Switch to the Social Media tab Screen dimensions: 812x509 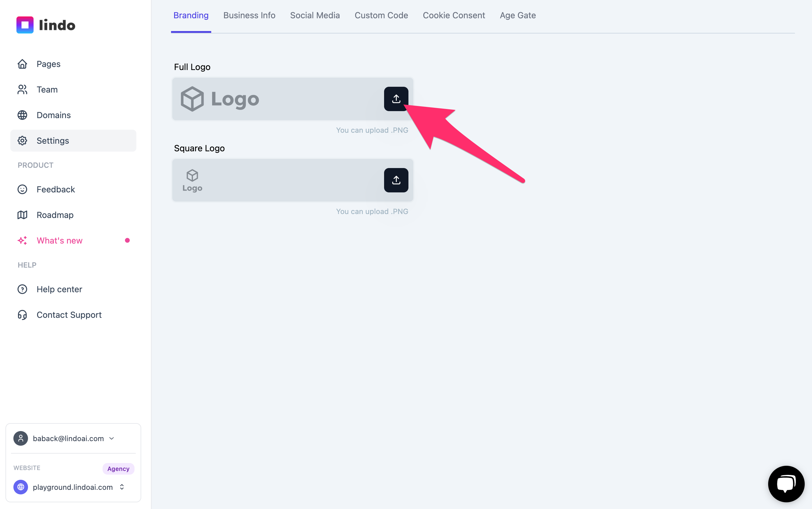(x=315, y=16)
